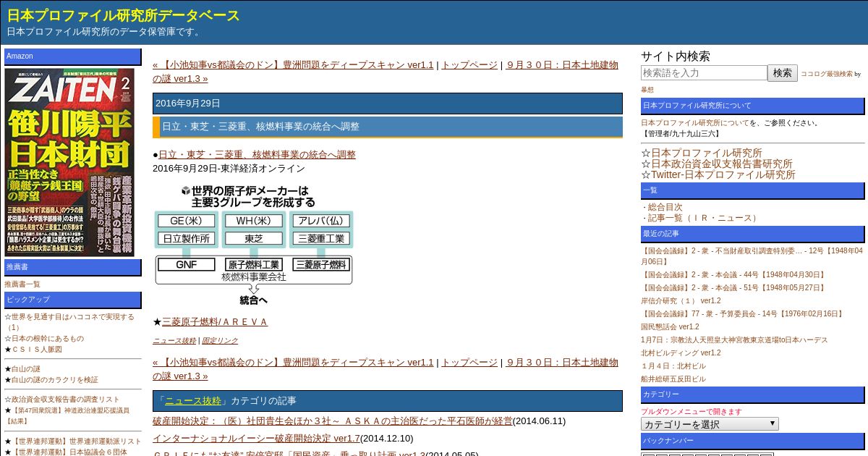
Task: Open 北村ビルディング ver1.2 link
Action: (x=681, y=353)
